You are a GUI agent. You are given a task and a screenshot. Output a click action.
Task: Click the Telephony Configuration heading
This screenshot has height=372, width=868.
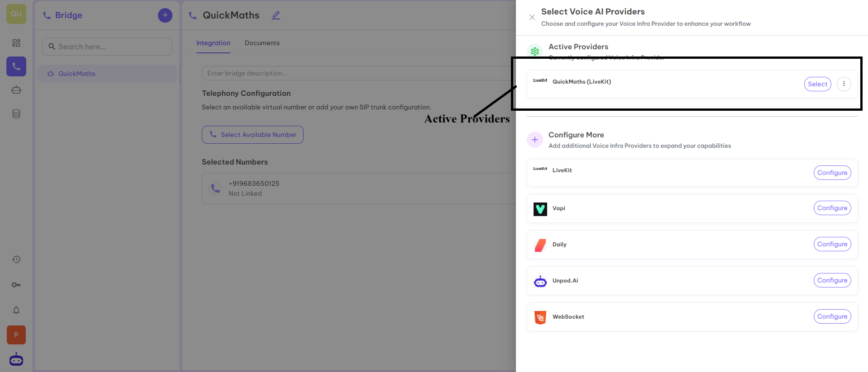(246, 93)
